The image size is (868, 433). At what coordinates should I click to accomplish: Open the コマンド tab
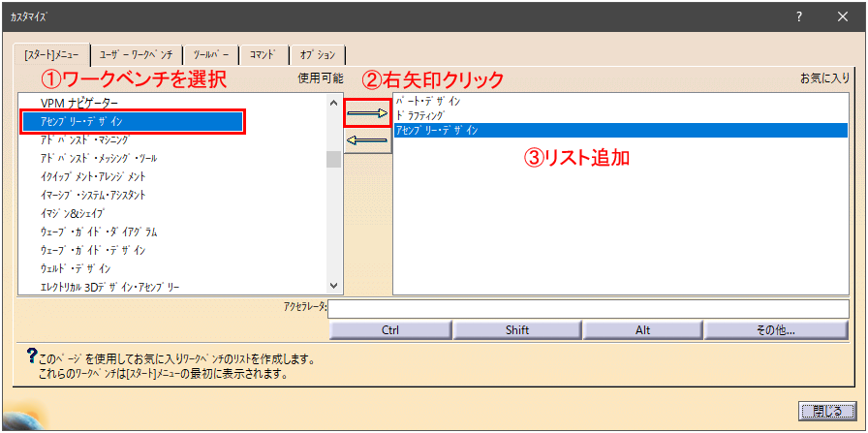click(263, 55)
